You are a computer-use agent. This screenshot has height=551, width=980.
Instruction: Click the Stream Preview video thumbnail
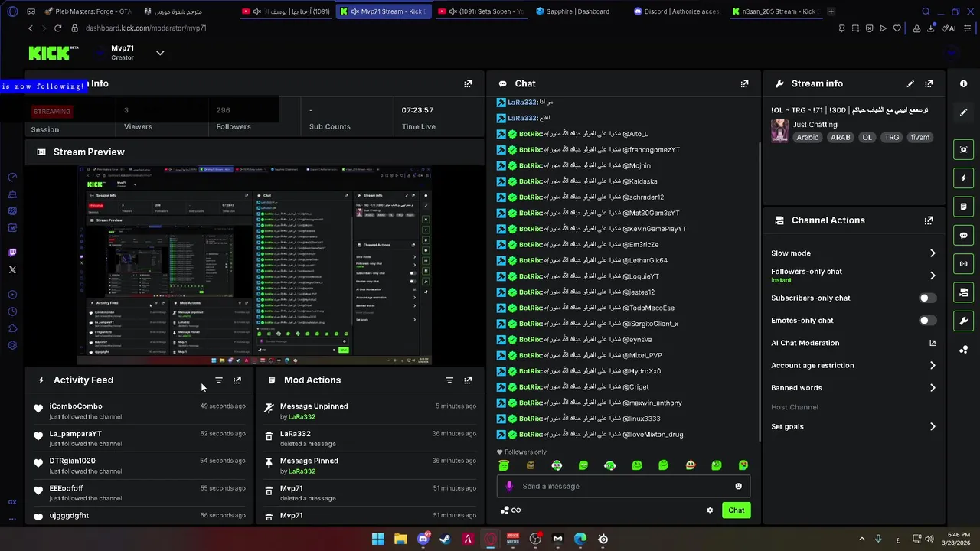[x=255, y=266]
